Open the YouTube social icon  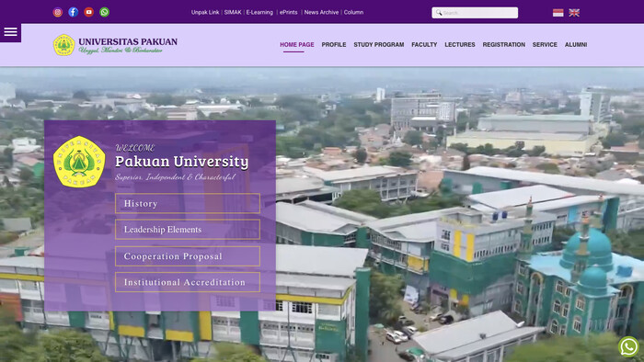88,12
